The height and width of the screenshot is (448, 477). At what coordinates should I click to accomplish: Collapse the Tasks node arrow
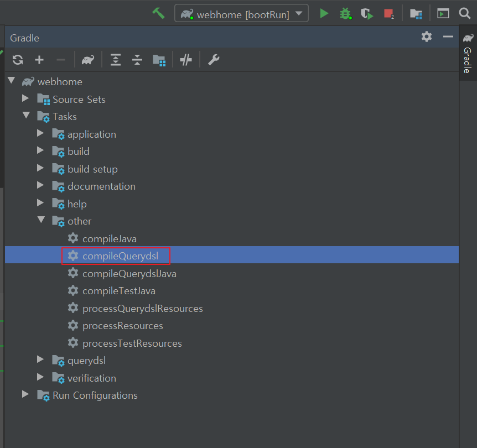[26, 115]
